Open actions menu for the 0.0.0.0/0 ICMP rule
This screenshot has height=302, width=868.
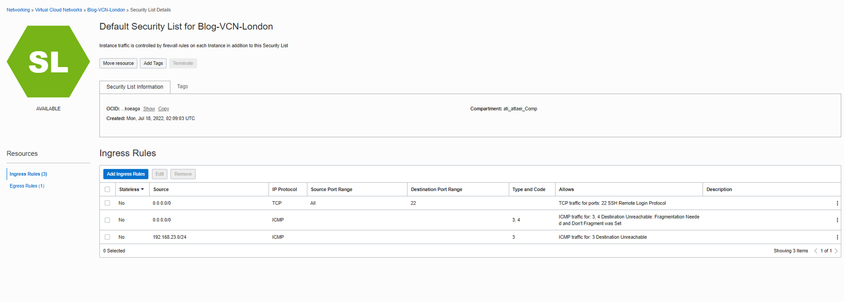coord(837,220)
